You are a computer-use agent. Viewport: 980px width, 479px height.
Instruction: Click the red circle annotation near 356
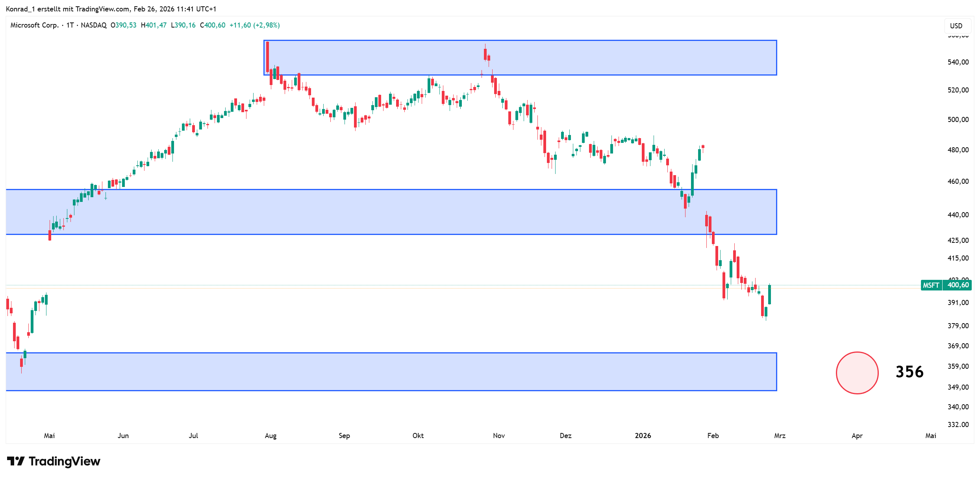(x=857, y=372)
